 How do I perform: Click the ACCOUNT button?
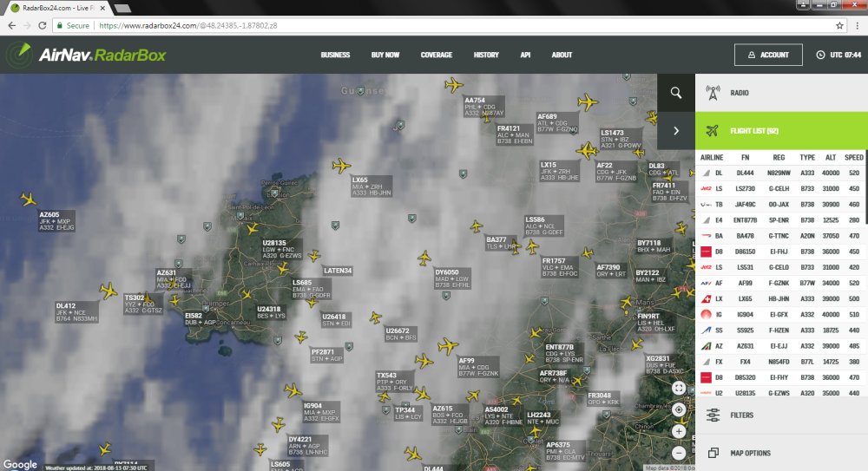pos(768,55)
